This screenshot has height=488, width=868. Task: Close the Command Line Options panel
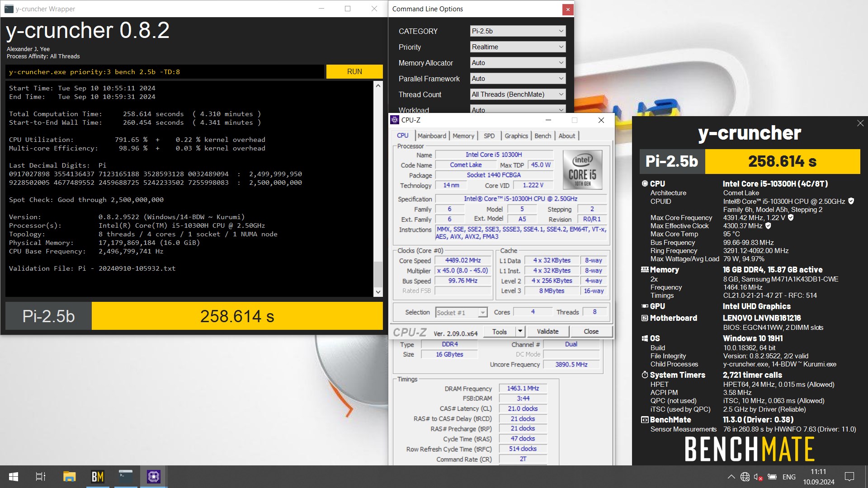pyautogui.click(x=568, y=9)
